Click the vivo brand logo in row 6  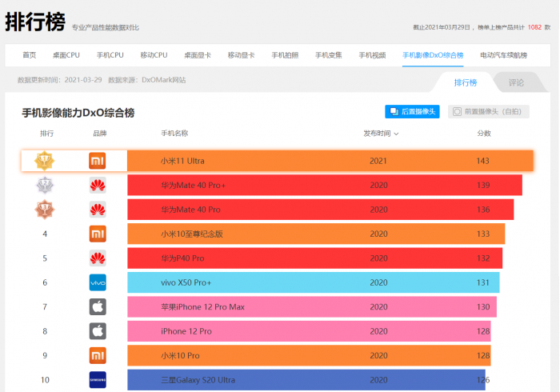coord(98,282)
